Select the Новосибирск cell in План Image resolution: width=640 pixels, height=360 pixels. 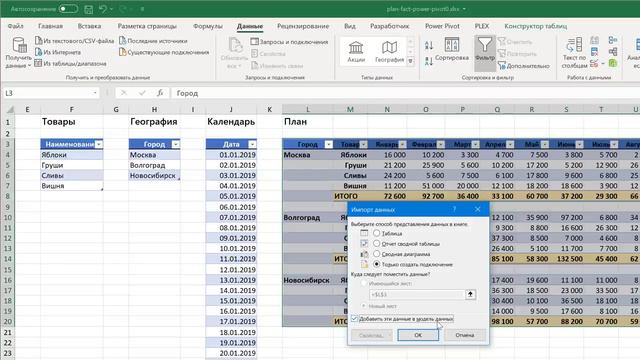[x=307, y=280]
